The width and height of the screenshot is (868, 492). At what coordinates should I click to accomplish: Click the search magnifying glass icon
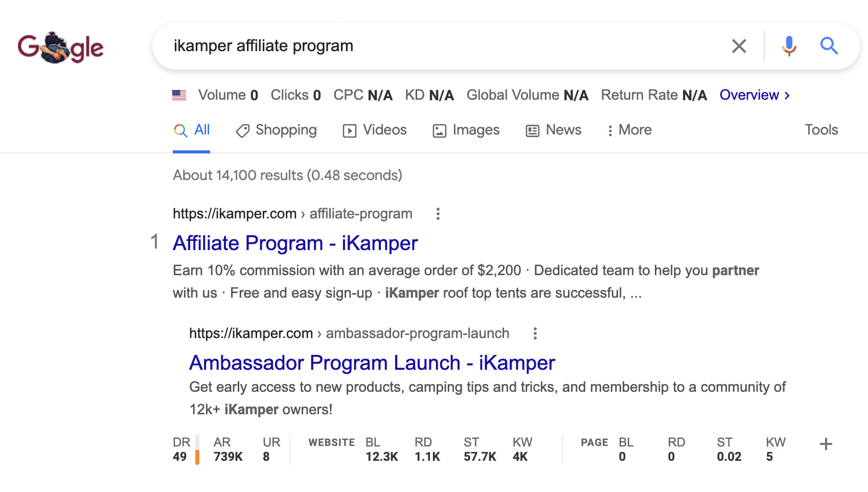[829, 46]
